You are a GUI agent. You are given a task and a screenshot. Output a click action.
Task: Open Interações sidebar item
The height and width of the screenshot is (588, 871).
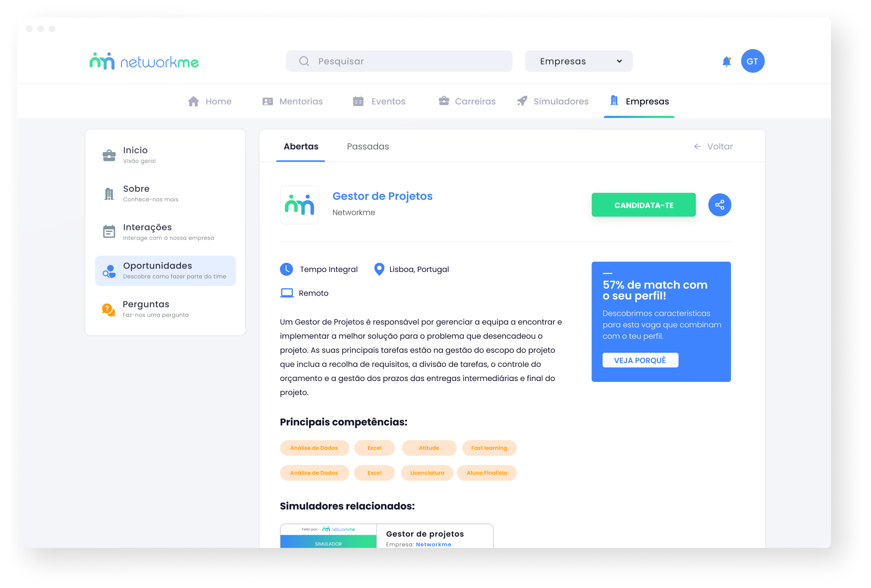pos(165,232)
